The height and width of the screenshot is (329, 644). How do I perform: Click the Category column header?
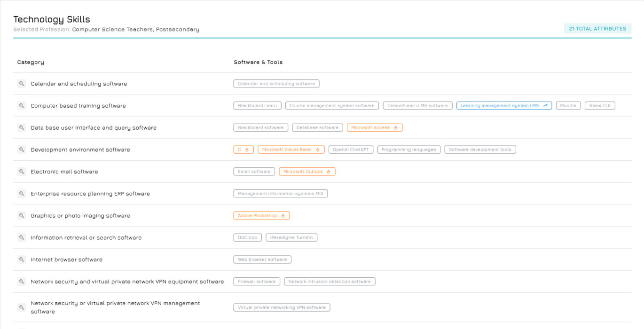[x=31, y=62]
